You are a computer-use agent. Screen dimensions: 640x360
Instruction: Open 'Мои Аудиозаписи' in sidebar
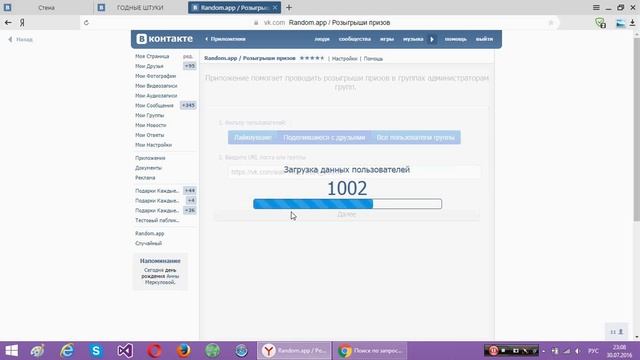click(x=156, y=96)
